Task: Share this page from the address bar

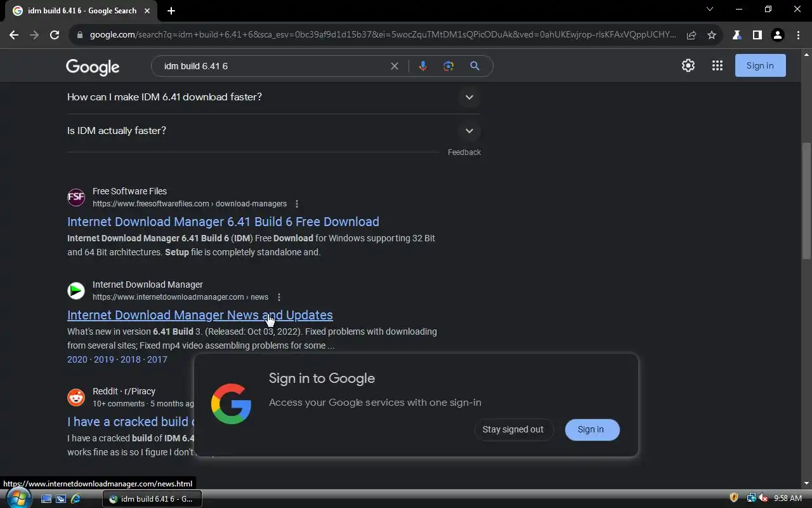Action: coord(691,35)
